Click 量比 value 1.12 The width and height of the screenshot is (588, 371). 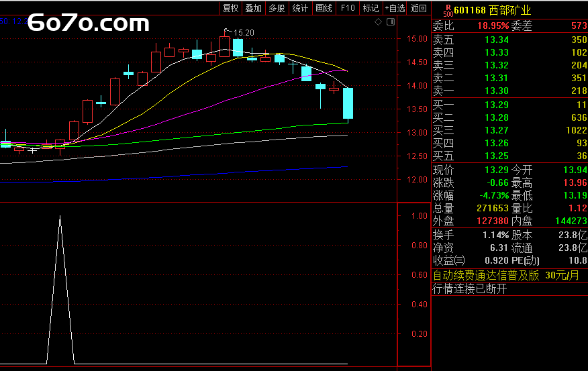pos(578,209)
